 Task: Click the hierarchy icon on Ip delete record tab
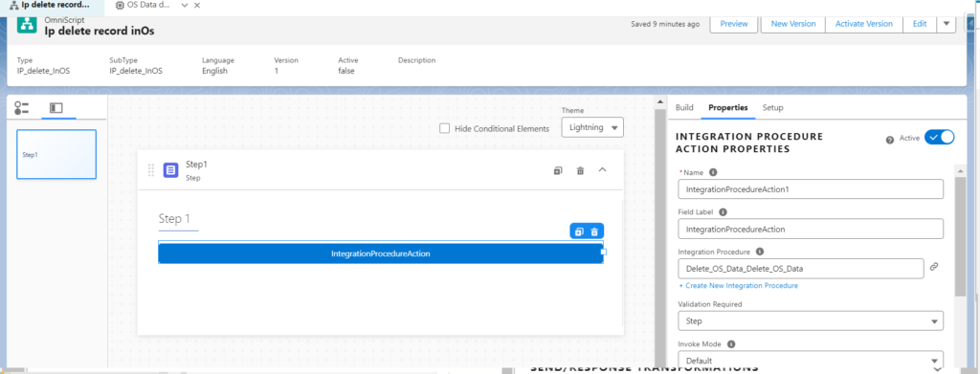point(13,5)
